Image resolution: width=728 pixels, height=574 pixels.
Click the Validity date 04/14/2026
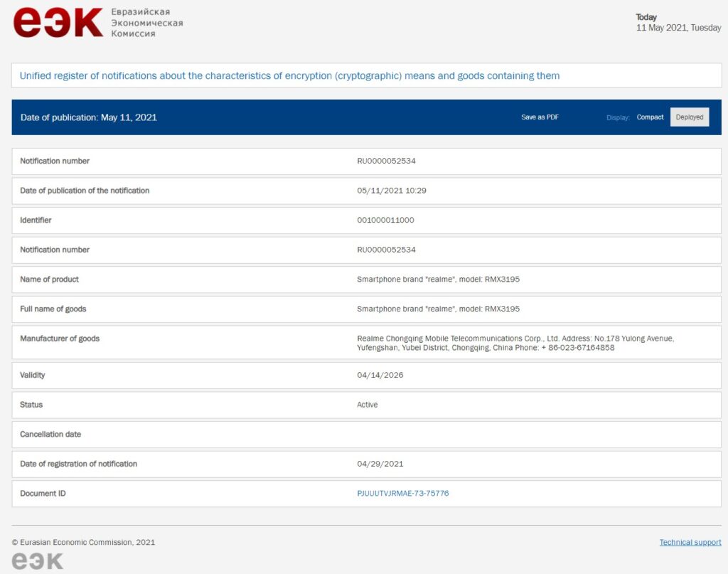(380, 375)
